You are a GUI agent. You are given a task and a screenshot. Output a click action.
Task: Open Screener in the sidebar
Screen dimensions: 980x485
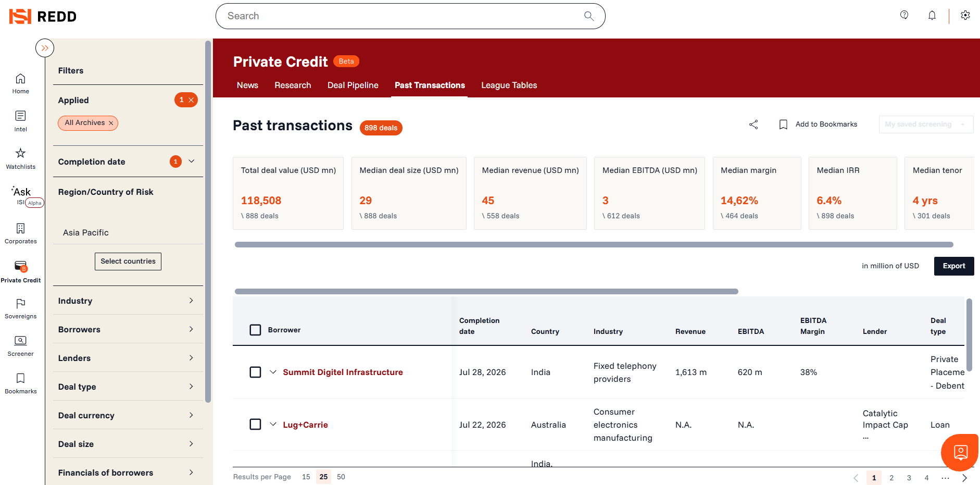tap(21, 346)
